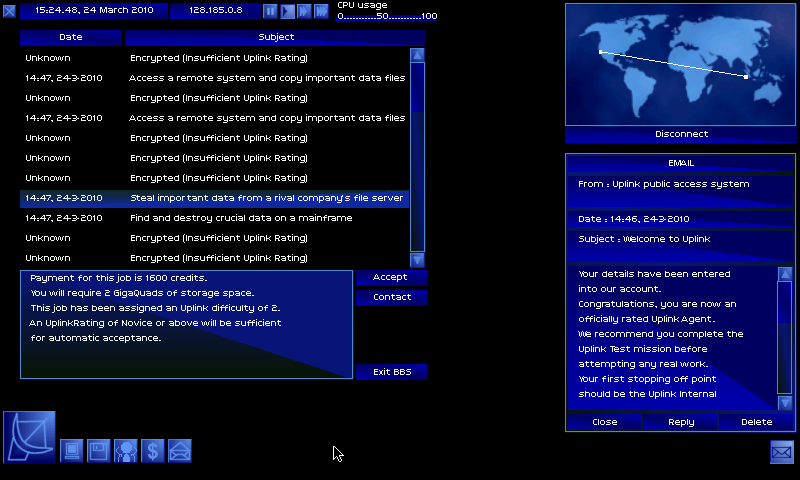Open the hardware computer icon
Viewport: 800px width, 480px height.
[71, 451]
